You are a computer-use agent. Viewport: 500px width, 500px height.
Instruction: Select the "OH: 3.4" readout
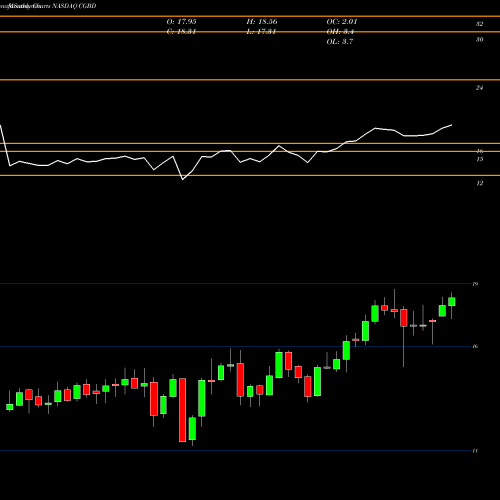point(340,32)
